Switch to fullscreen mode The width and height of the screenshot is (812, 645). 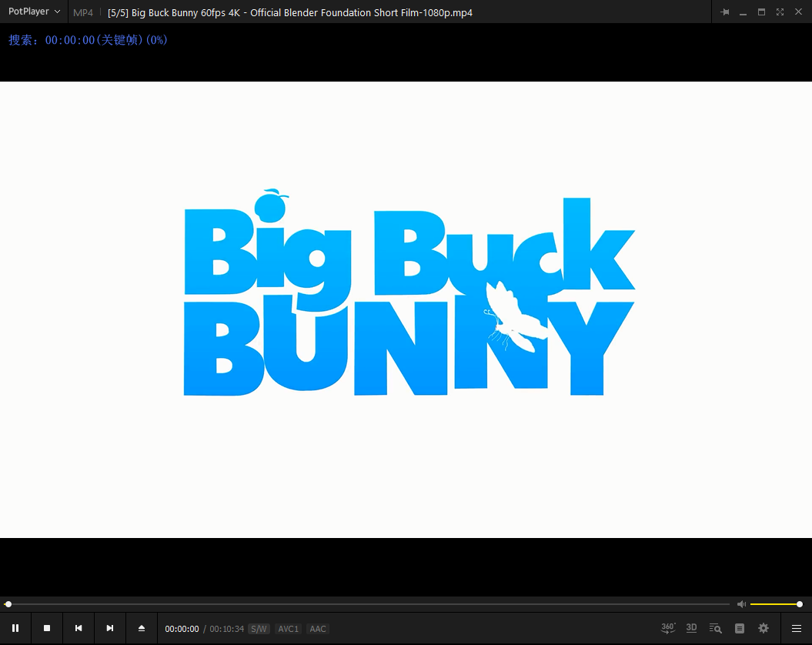click(x=780, y=12)
